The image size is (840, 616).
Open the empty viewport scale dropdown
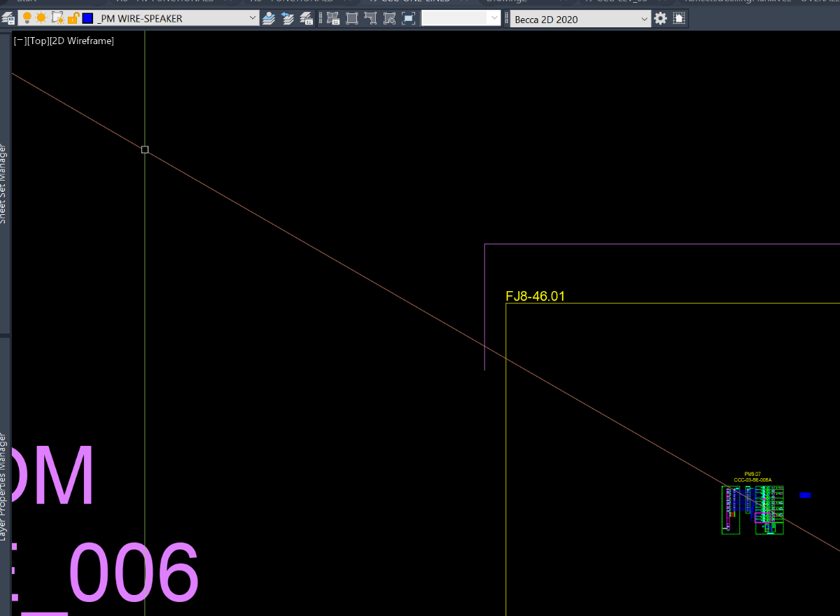click(x=461, y=19)
